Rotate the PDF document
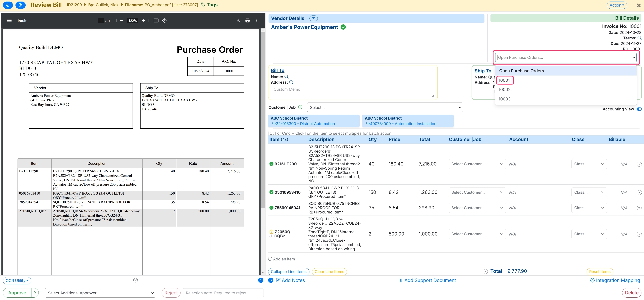The width and height of the screenshot is (644, 300). click(x=164, y=20)
